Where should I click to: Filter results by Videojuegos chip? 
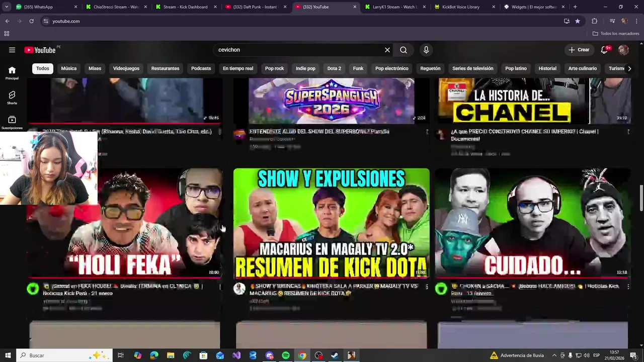[126, 68]
